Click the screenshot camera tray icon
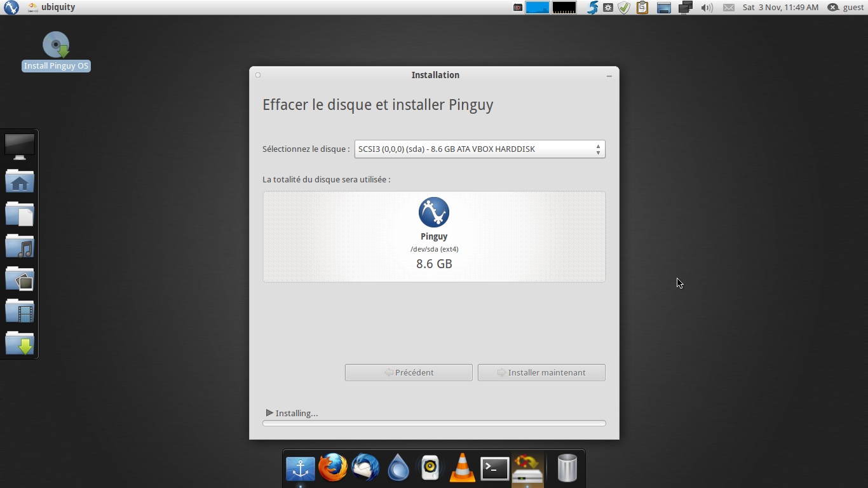 (x=518, y=8)
